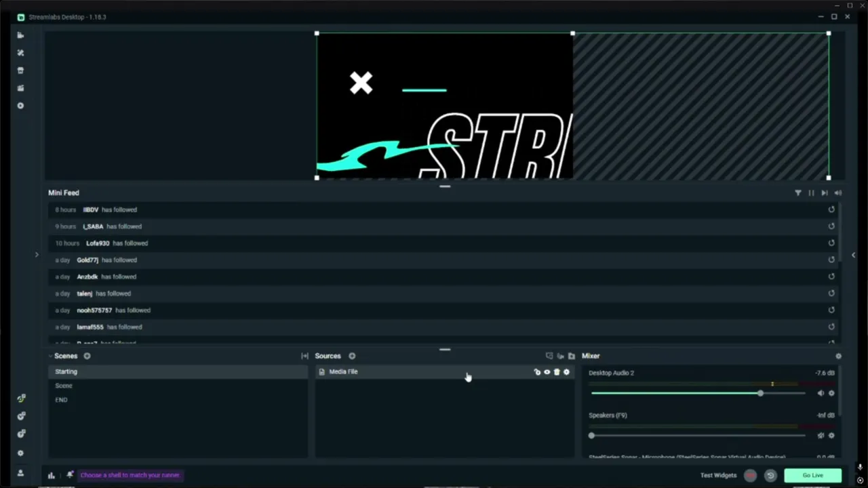Open scene transitions icon in Scenes header
868x488 pixels.
coord(304,356)
